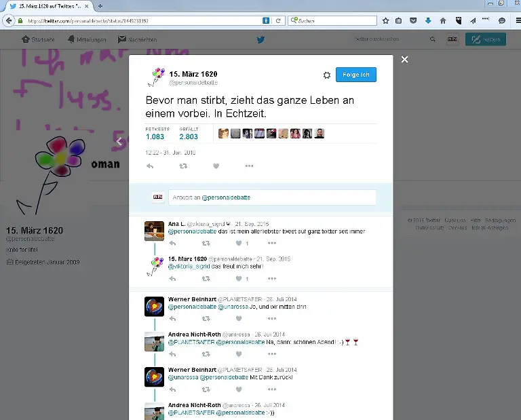Image resolution: width=521 pixels, height=420 pixels.
Task: Open the Nachrichten messages tab
Action: coord(137,40)
